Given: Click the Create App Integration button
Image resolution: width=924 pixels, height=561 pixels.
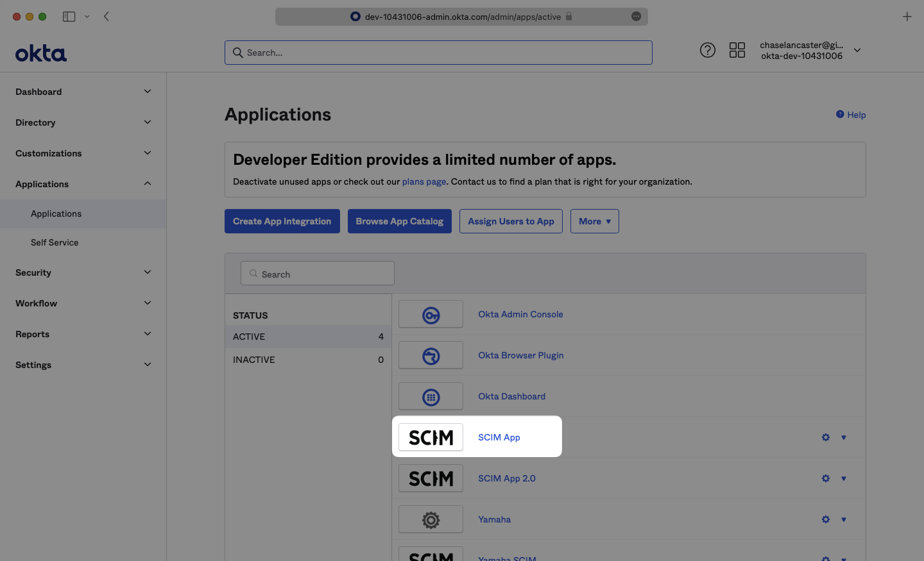Looking at the screenshot, I should 282,221.
